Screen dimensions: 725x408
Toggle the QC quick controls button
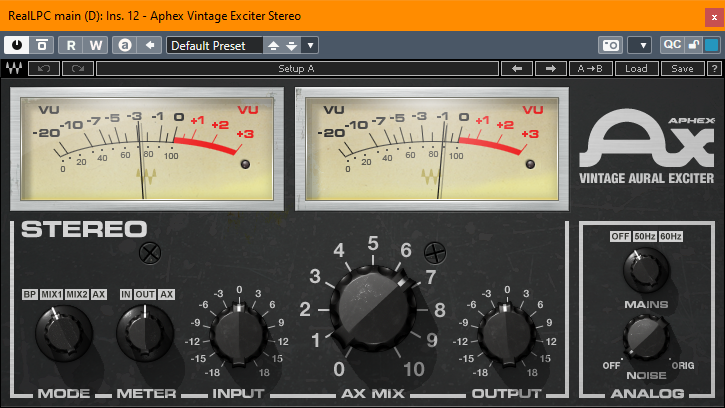(x=672, y=45)
